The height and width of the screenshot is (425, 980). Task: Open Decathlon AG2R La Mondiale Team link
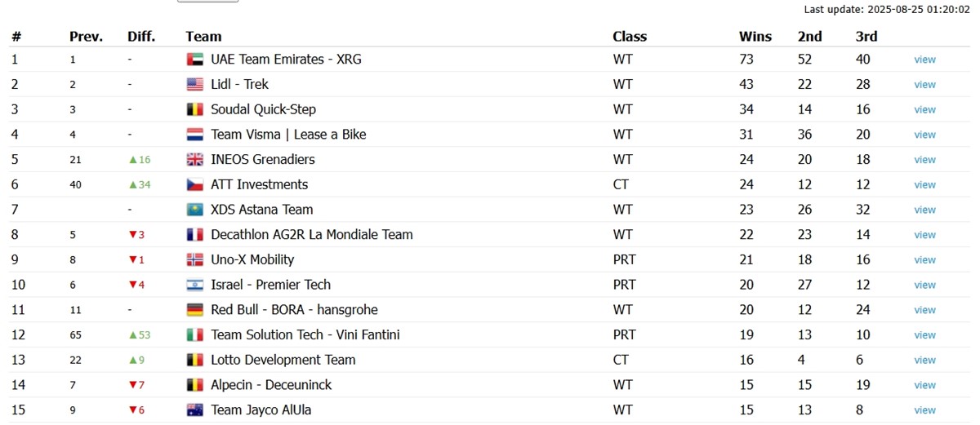tap(312, 235)
